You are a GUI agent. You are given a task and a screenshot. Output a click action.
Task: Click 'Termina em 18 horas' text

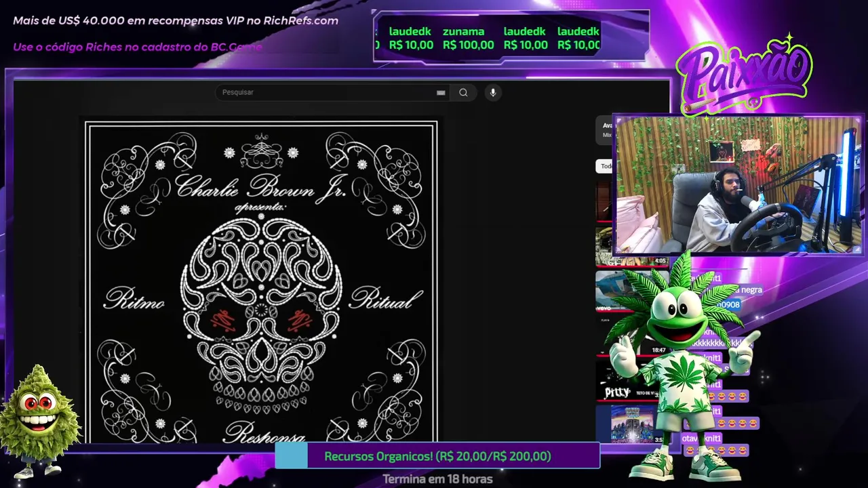click(437, 479)
